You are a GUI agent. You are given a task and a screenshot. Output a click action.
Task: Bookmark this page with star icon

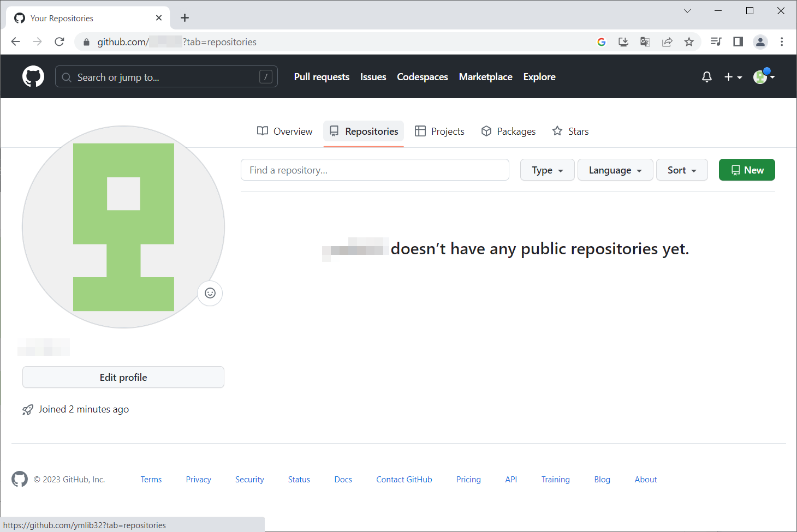(689, 42)
